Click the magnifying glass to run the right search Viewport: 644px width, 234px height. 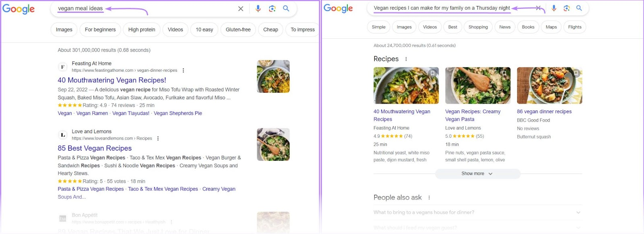tap(579, 8)
